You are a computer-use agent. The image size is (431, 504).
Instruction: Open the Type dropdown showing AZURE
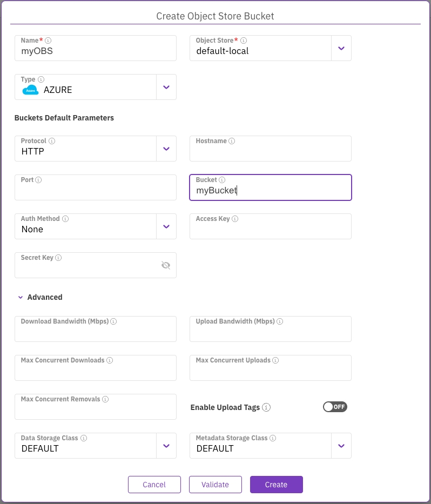click(166, 87)
